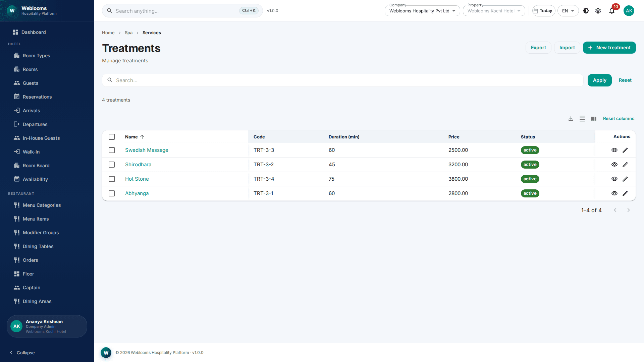Image resolution: width=644 pixels, height=362 pixels.
Task: Expand the EN language selector
Action: click(x=568, y=11)
